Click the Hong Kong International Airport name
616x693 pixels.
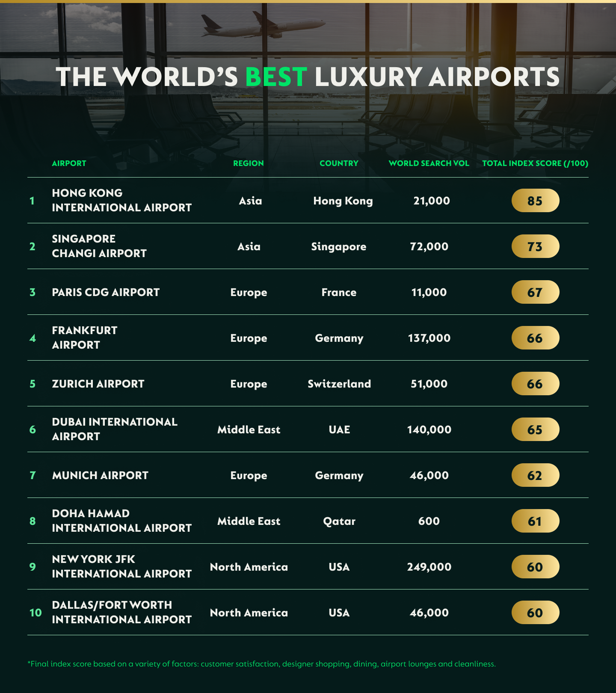[121, 200]
